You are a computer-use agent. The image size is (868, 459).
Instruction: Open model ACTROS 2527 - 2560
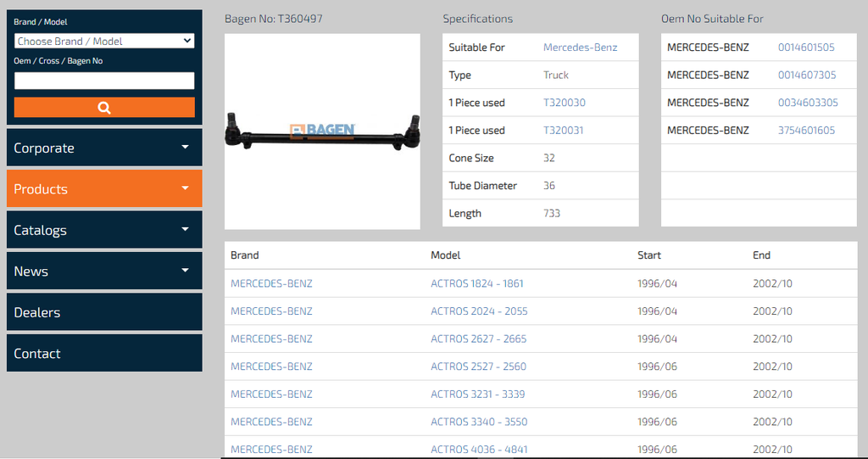(x=478, y=367)
